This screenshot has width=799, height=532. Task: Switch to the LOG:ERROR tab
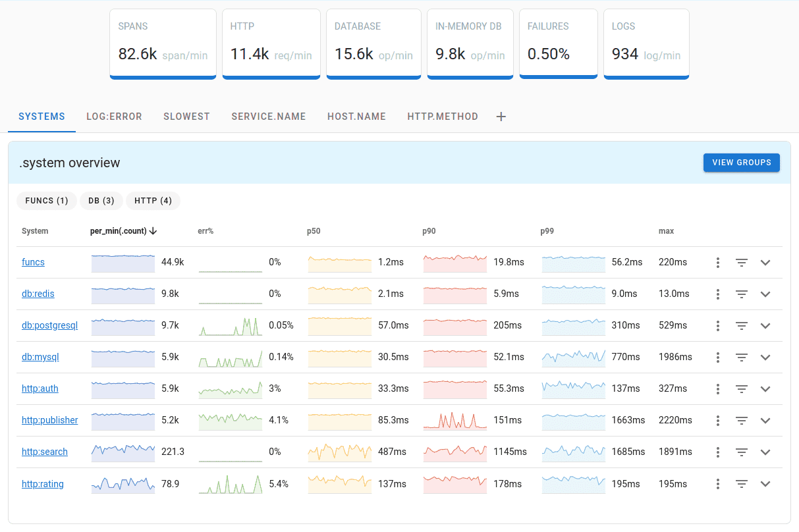click(114, 117)
